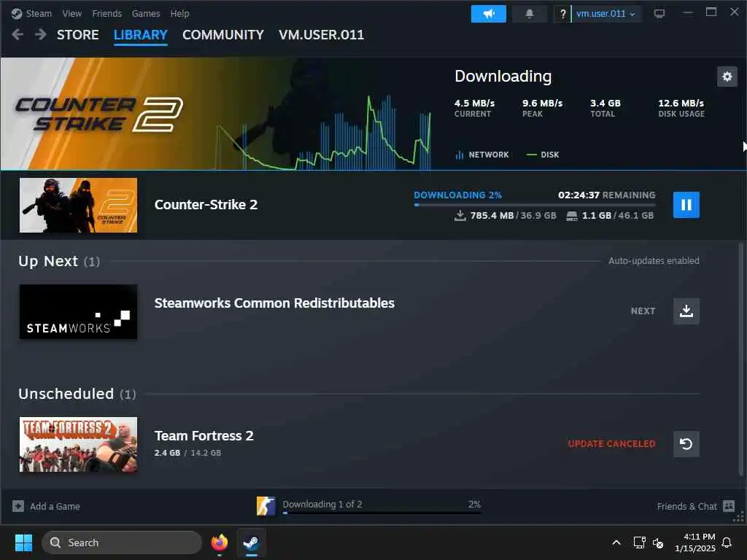Click the Team Fortress 2 thumbnail
747x560 pixels.
tap(78, 444)
